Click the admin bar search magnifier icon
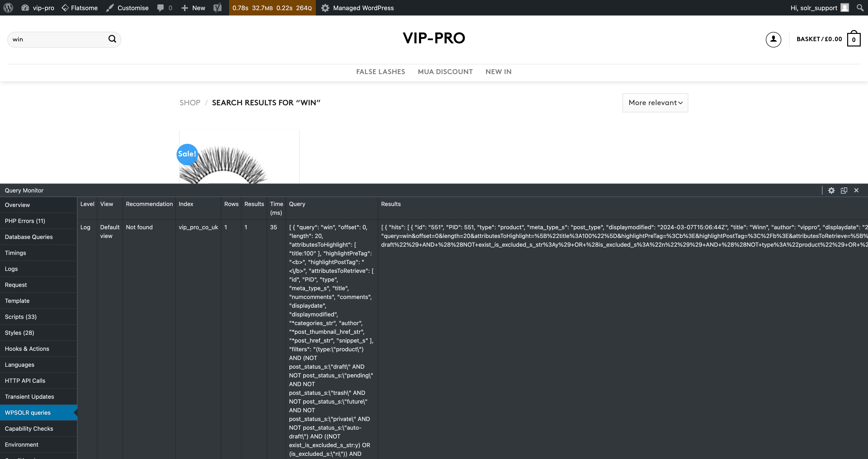Image resolution: width=868 pixels, height=459 pixels. pos(860,8)
